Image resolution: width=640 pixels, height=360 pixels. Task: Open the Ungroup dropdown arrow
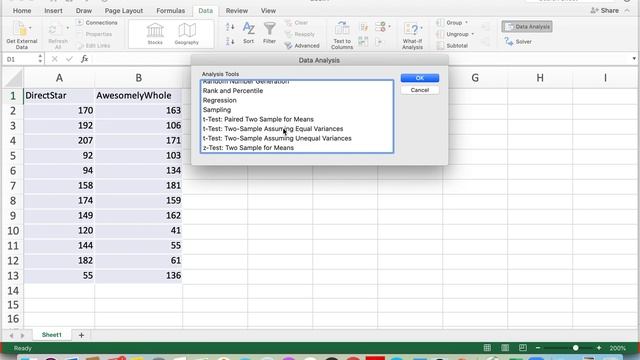[x=473, y=34]
